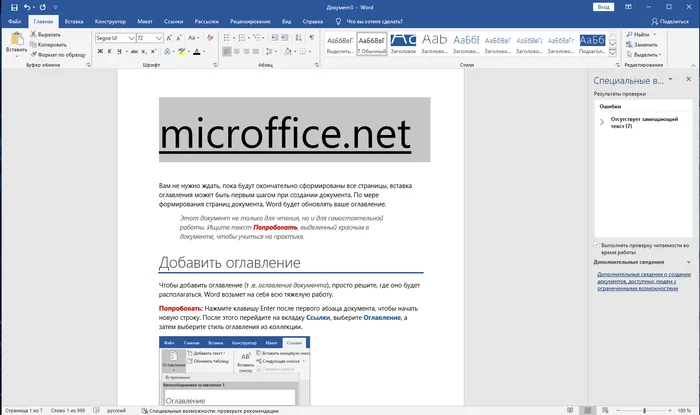700x415 pixels.
Task: Activate Format Painter (Формат по образцу)
Action: [58, 54]
